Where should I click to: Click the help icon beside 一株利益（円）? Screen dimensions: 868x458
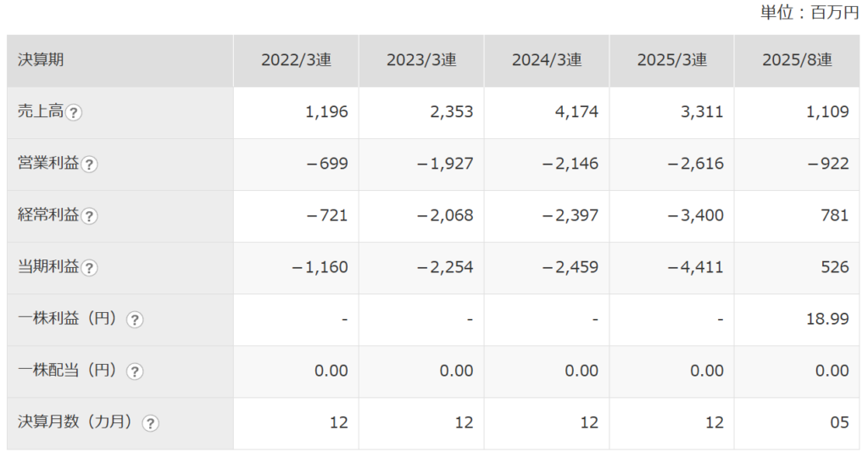pyautogui.click(x=135, y=320)
